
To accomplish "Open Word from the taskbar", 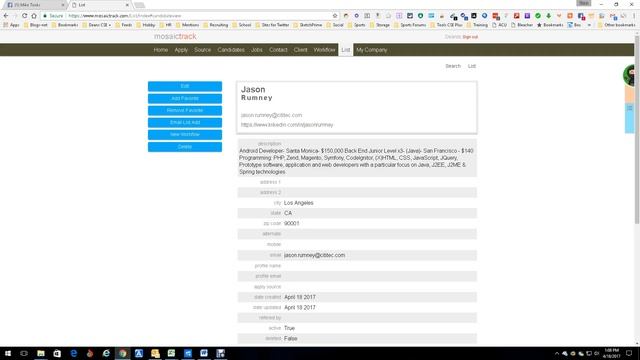I will click(x=204, y=353).
